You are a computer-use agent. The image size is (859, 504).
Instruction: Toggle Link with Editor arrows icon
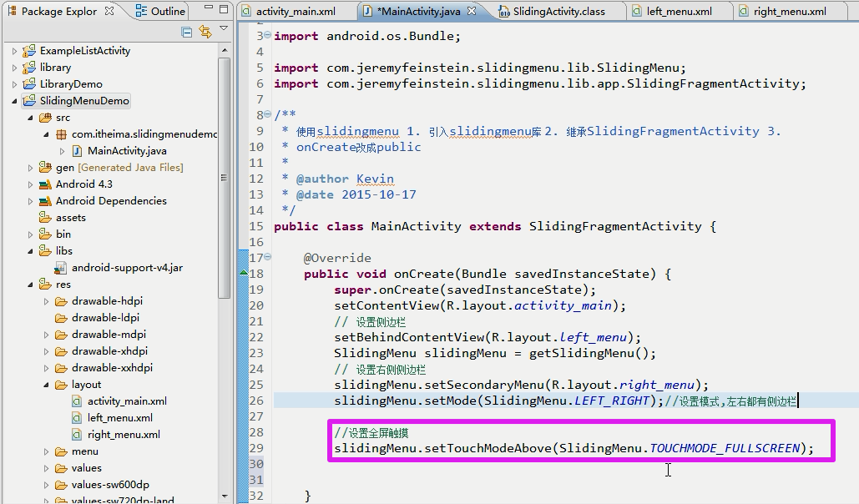(x=205, y=32)
